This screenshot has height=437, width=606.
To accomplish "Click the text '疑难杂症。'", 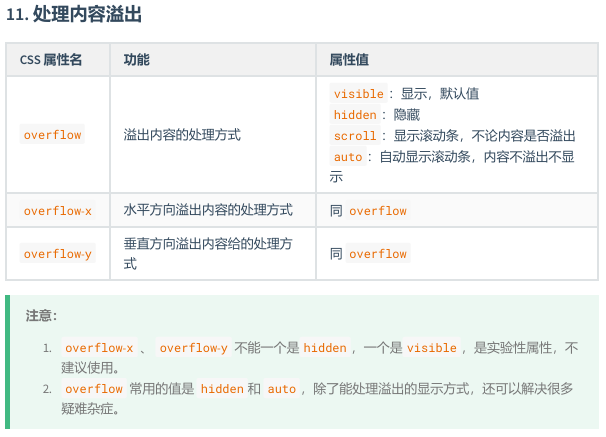I will (90, 408).
